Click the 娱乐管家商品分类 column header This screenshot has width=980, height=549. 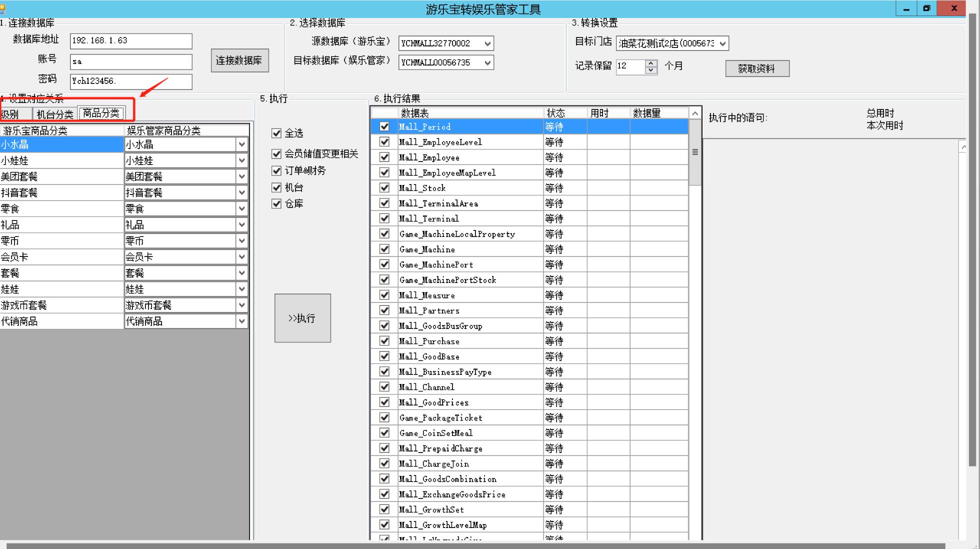pos(186,130)
